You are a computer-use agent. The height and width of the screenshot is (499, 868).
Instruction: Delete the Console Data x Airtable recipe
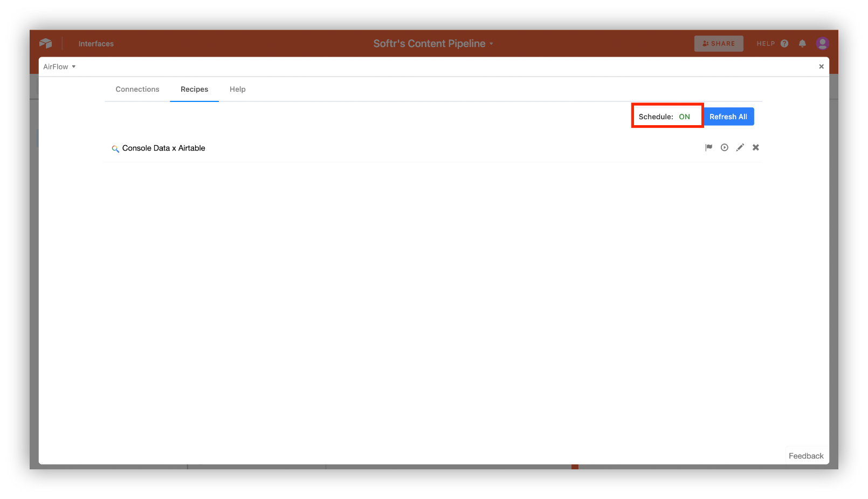coord(756,147)
